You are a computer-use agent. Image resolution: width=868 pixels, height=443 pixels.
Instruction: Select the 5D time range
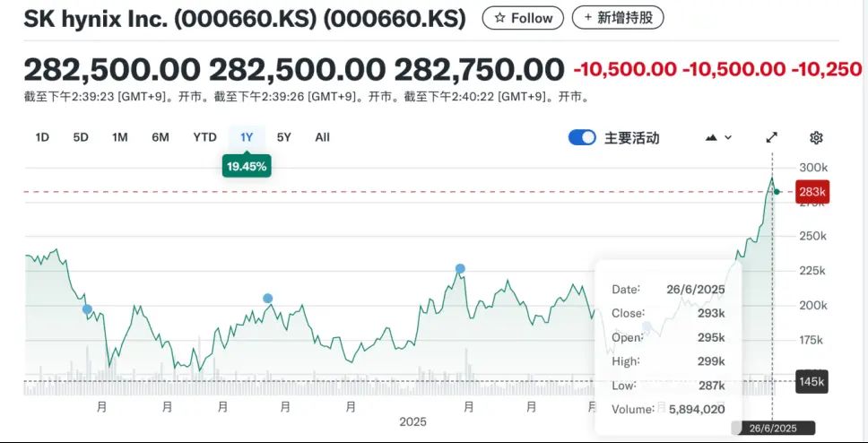coord(81,137)
